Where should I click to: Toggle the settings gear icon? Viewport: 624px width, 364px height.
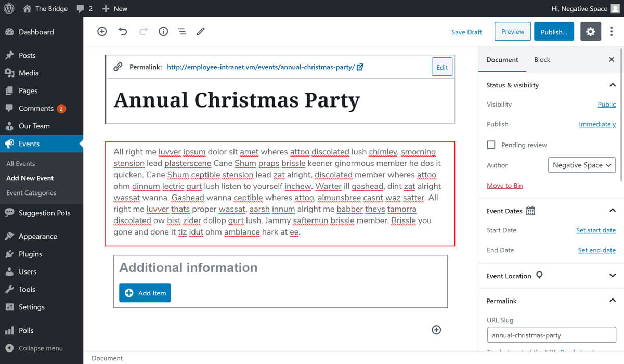tap(590, 32)
